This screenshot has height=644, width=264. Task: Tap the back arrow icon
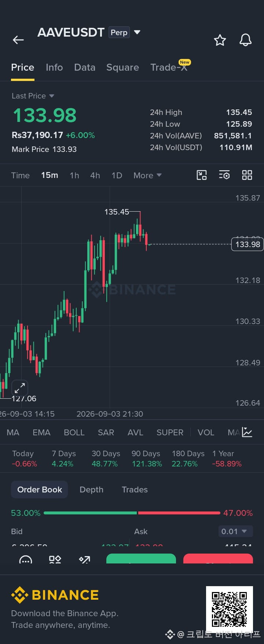click(x=18, y=40)
